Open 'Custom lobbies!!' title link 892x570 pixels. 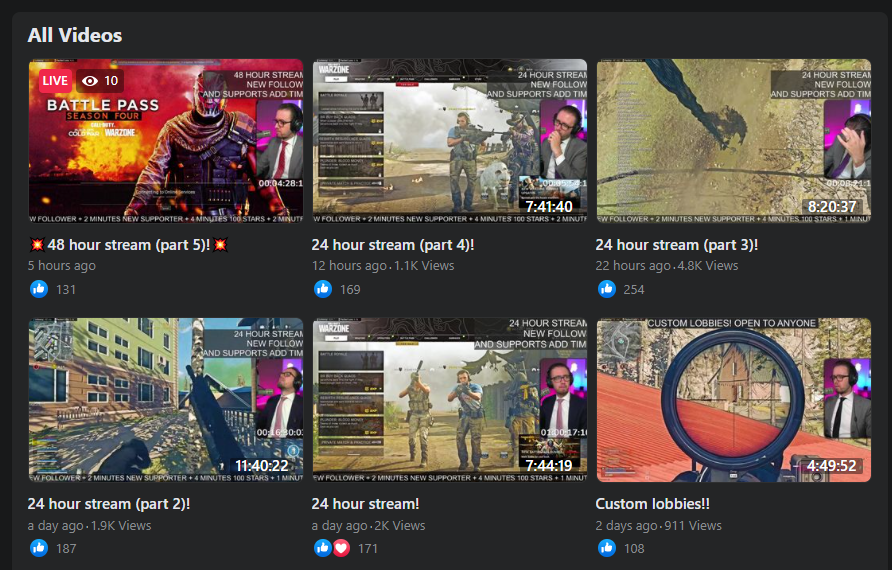653,504
